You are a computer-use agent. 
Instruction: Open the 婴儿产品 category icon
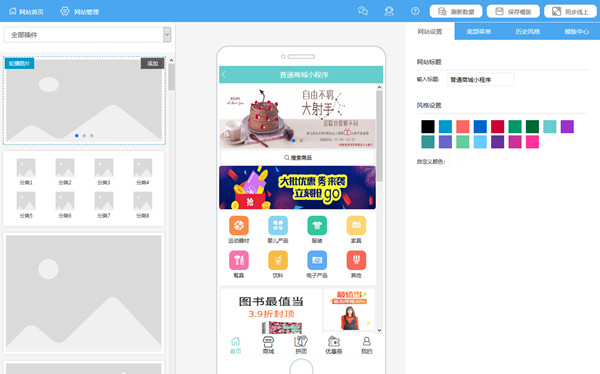[x=278, y=225]
